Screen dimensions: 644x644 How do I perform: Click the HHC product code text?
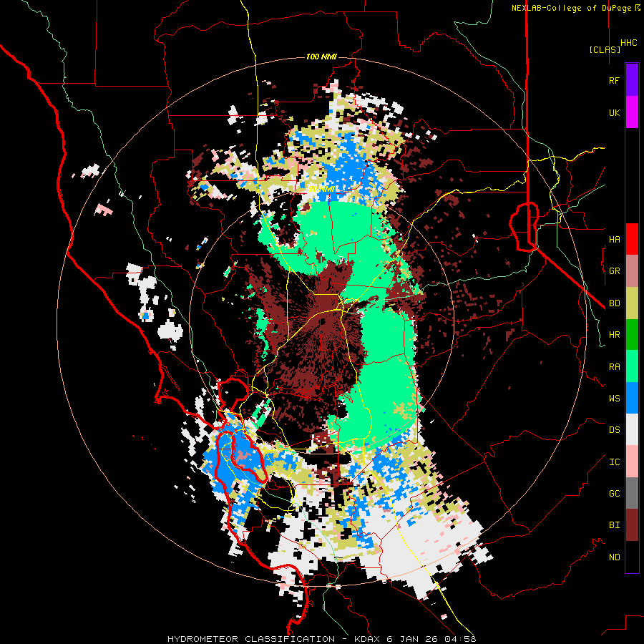click(629, 42)
